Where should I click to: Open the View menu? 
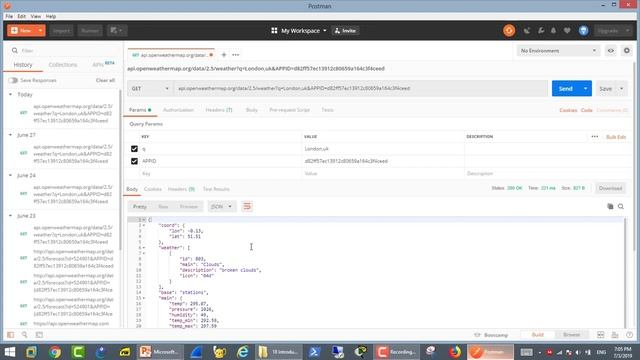(x=36, y=16)
